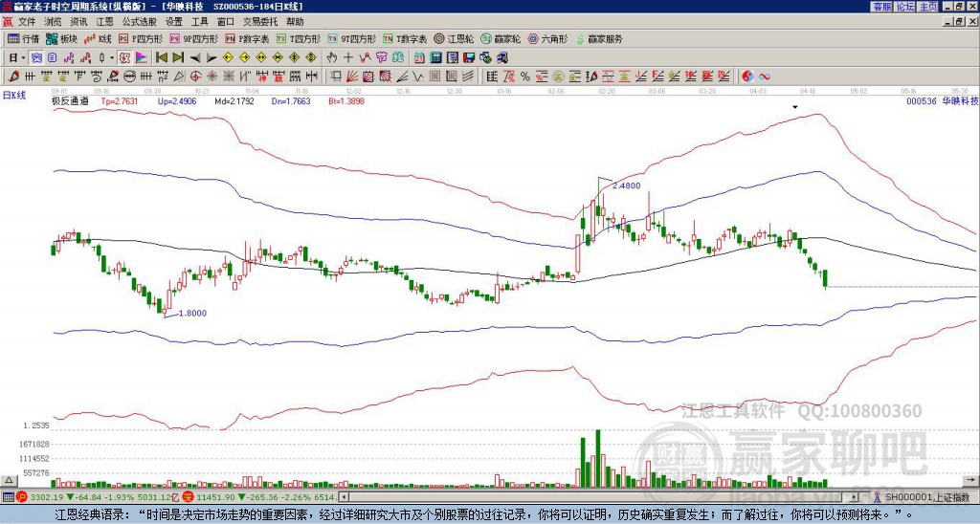Click the Bt=1.3898 value
This screenshot has width=980, height=524.
coord(346,100)
